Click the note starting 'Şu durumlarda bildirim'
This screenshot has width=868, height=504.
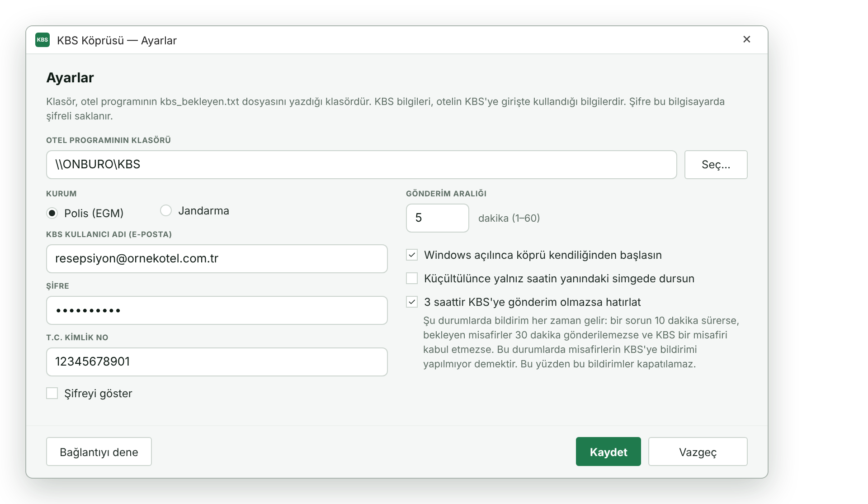581,342
